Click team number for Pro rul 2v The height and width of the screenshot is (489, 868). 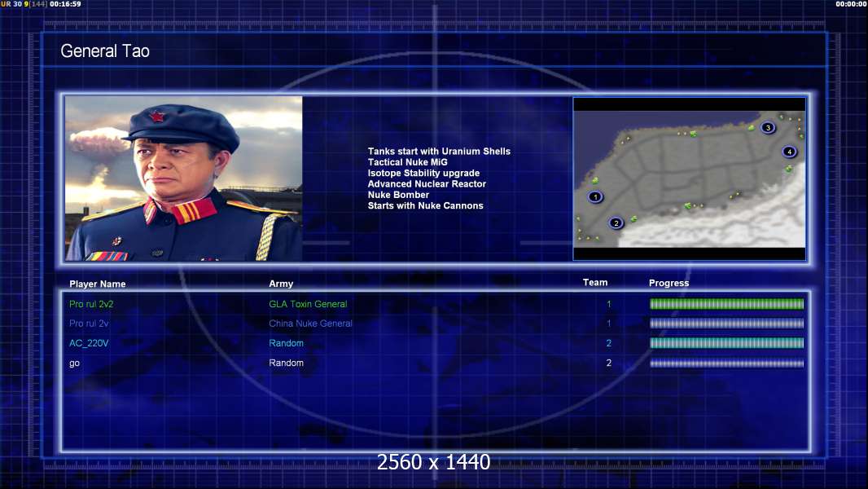click(x=609, y=324)
